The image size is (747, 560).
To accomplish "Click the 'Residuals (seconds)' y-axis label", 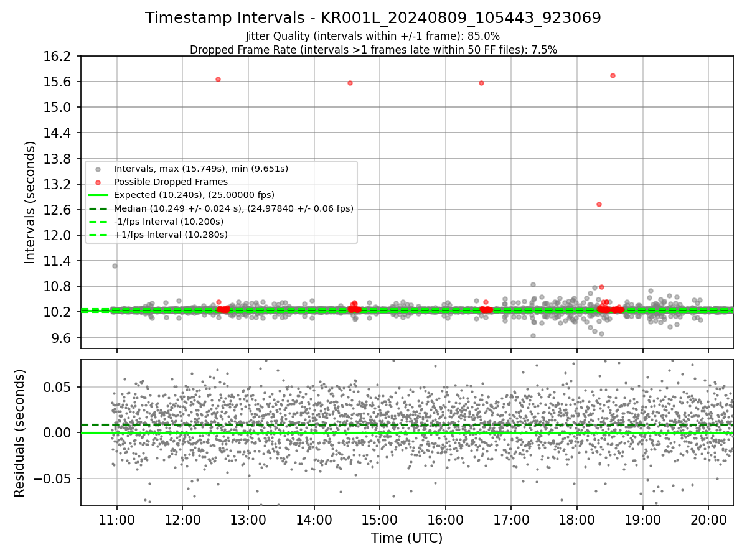I will click(x=19, y=433).
